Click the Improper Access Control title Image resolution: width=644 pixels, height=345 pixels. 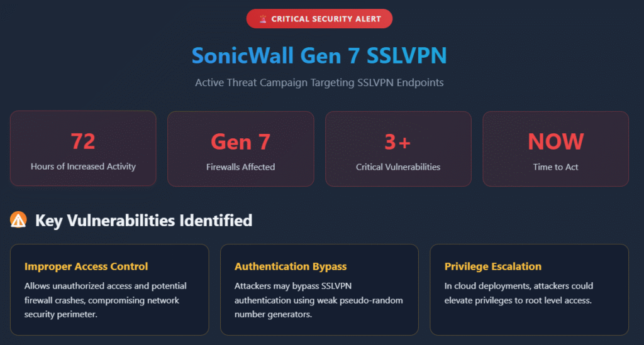(86, 266)
